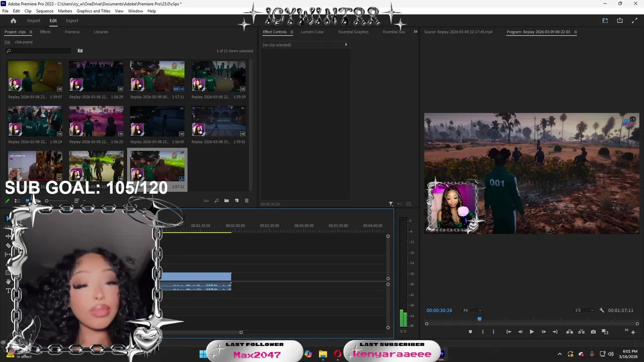The image size is (644, 362).
Task: Click Mark Out button in Program monitor
Action: click(493, 332)
